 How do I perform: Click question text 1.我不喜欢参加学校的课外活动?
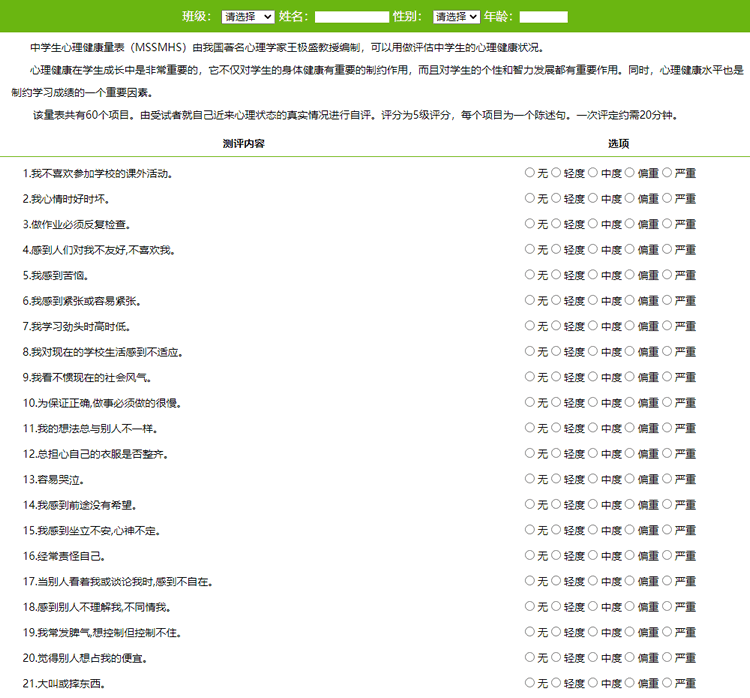tap(98, 174)
